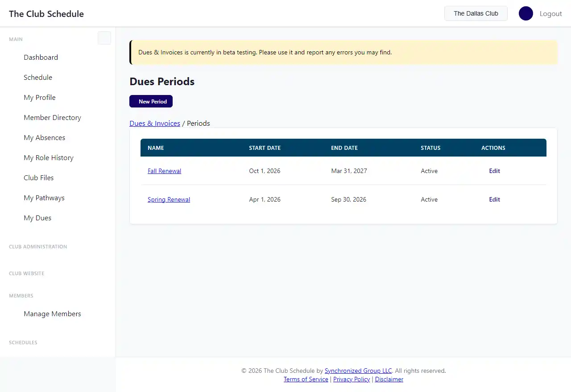Click the user avatar in the header

[526, 13]
